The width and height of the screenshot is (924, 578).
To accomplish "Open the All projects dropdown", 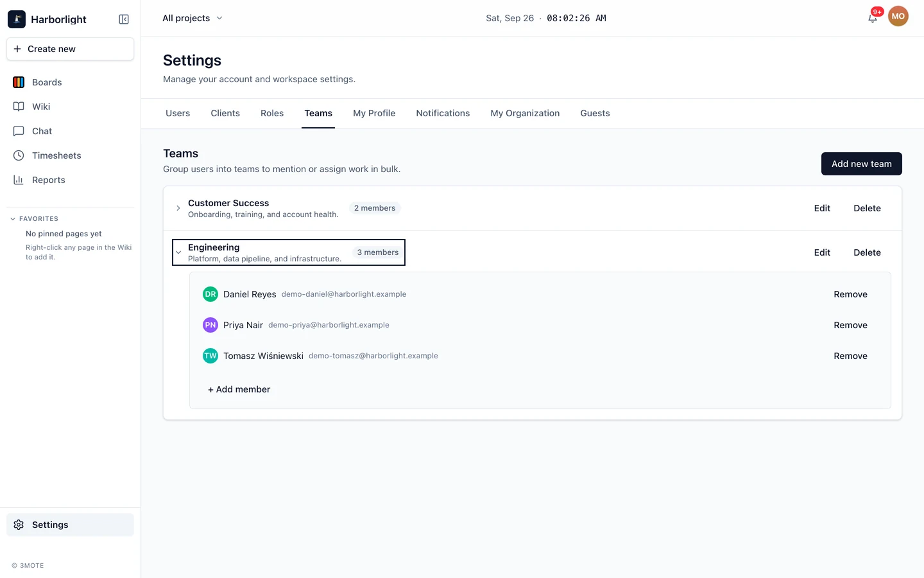I will click(193, 18).
